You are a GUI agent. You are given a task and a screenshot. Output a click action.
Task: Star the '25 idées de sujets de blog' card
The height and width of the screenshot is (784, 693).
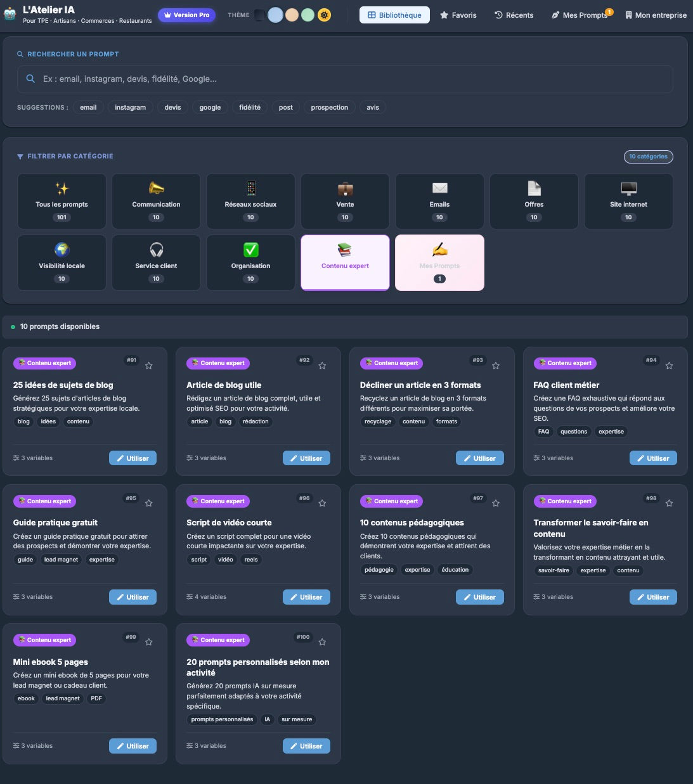(148, 366)
